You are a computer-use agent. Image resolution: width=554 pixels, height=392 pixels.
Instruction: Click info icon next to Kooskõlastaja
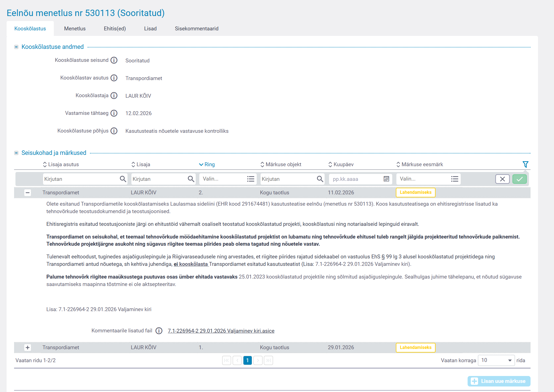point(114,96)
